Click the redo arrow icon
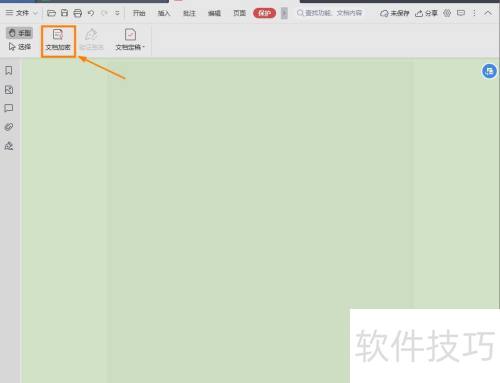This screenshot has width=500, height=383. click(x=104, y=13)
